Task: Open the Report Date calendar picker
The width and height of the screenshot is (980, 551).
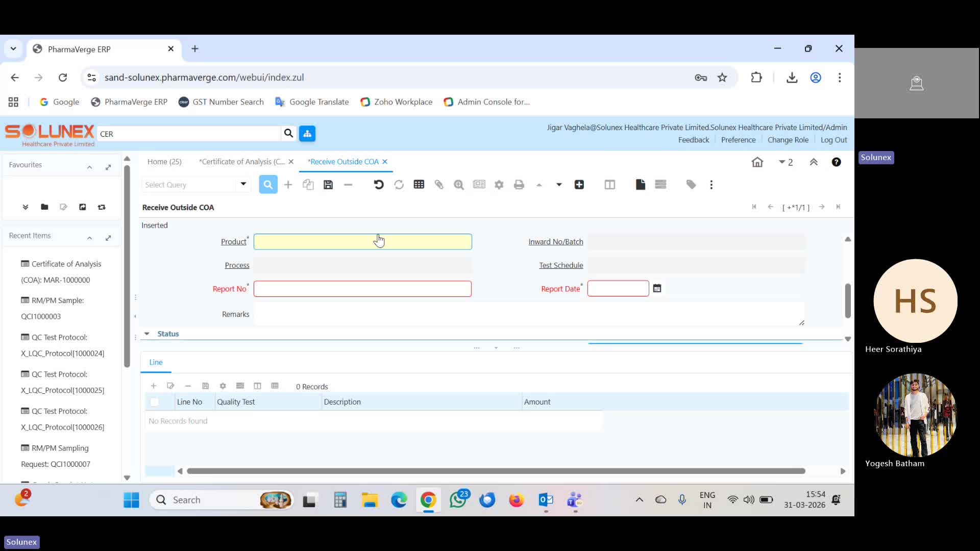Action: [657, 289]
